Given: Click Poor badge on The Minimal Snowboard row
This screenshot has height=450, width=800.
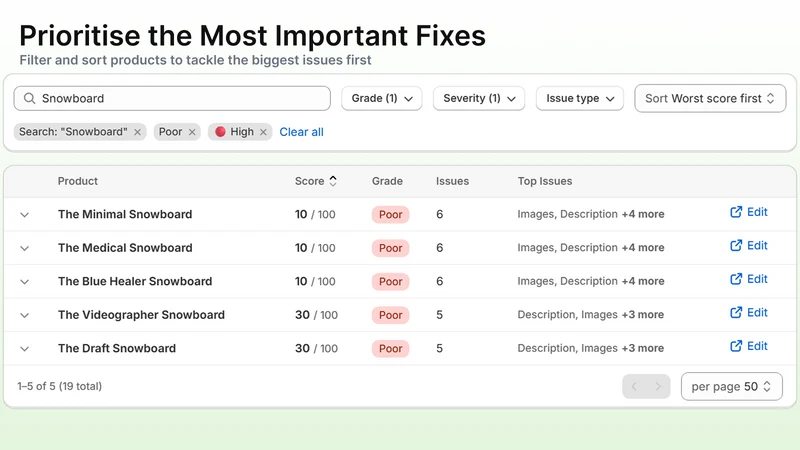Looking at the screenshot, I should [390, 215].
